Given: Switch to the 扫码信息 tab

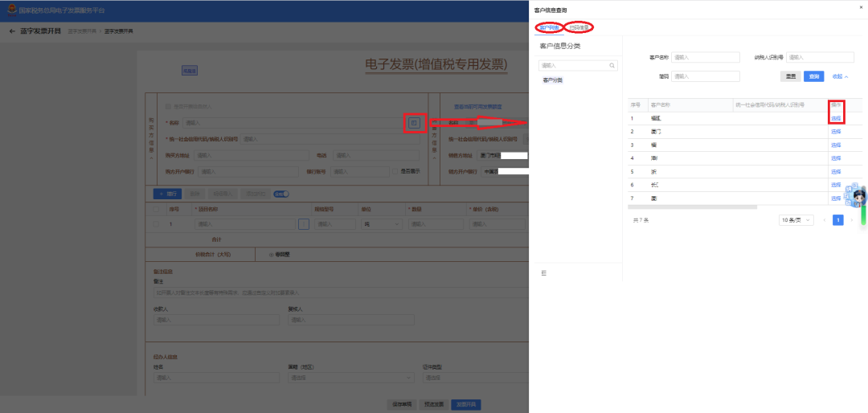Looking at the screenshot, I should [579, 27].
